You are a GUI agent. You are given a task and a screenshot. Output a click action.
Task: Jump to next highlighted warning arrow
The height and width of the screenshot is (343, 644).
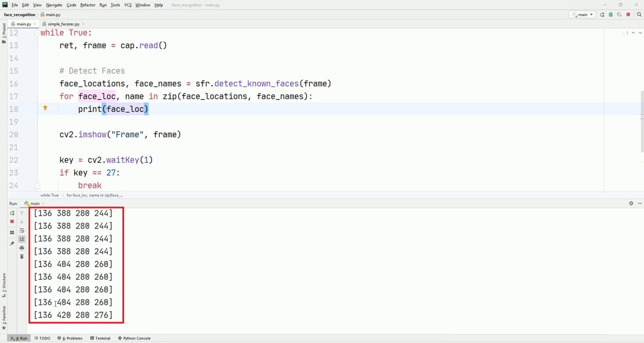pos(640,33)
